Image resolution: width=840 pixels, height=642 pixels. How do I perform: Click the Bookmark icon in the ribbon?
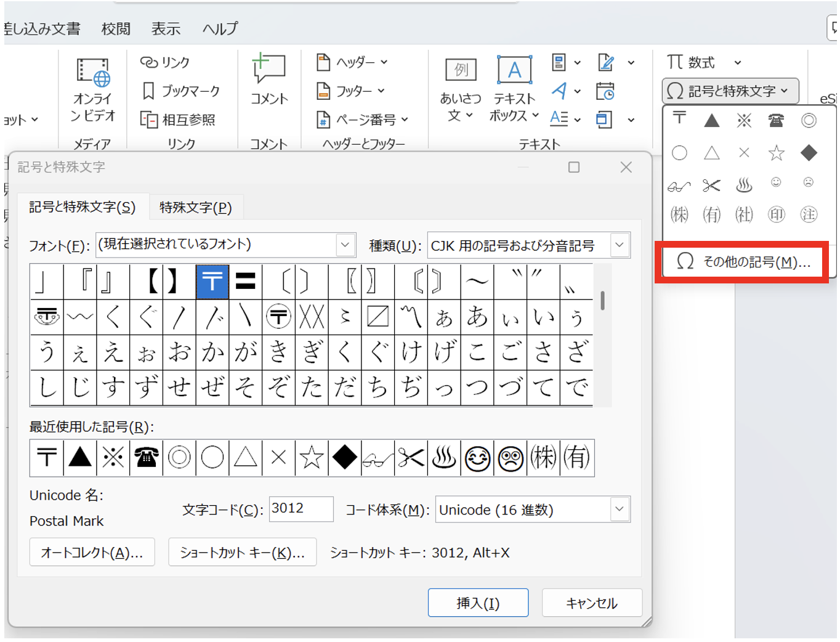coord(148,91)
